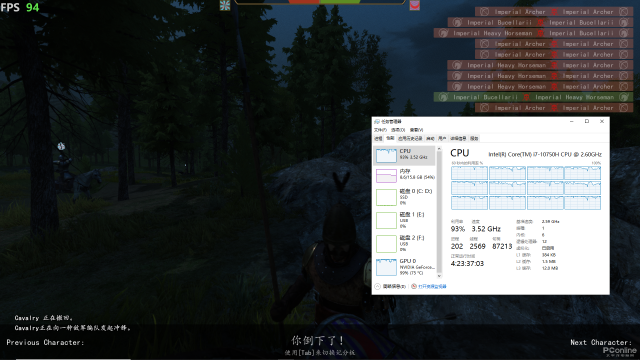Click the 3.52 GHz speed value

(x=486, y=229)
